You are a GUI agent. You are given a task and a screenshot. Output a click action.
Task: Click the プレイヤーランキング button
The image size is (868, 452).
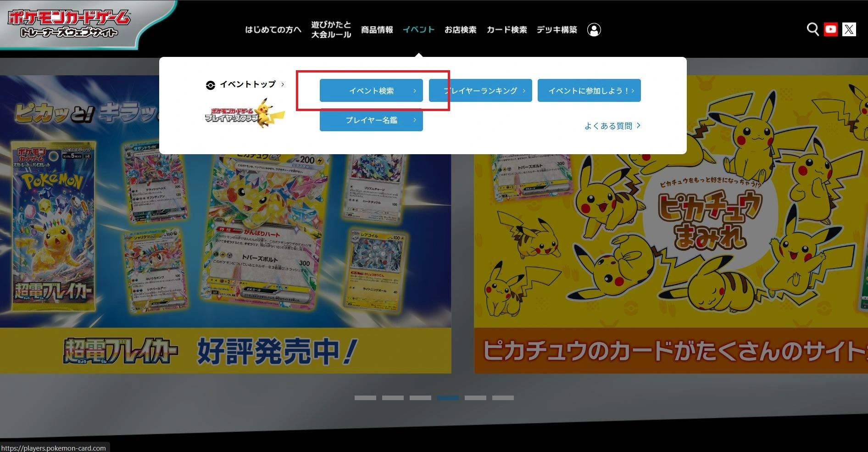tap(480, 90)
